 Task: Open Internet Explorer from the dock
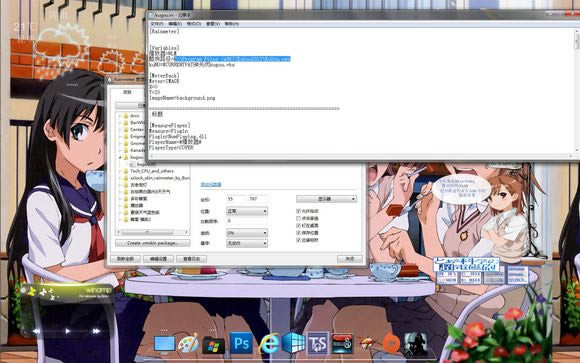pos(269,344)
